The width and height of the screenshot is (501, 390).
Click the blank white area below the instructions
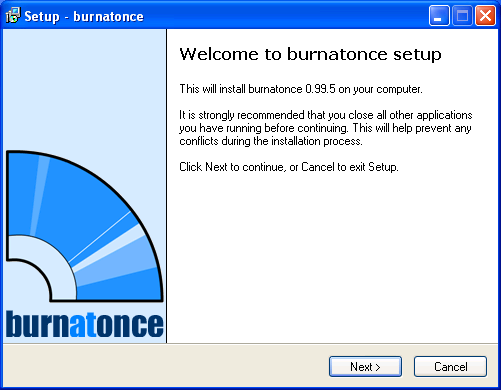[332, 257]
